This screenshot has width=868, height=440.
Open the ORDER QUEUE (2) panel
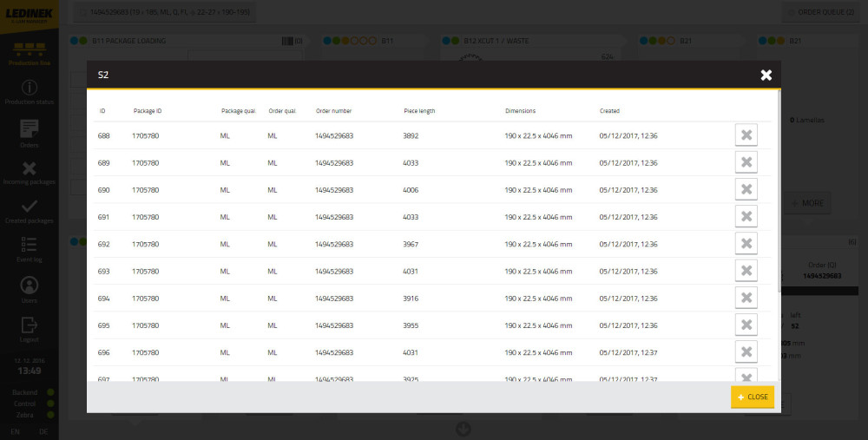[825, 12]
